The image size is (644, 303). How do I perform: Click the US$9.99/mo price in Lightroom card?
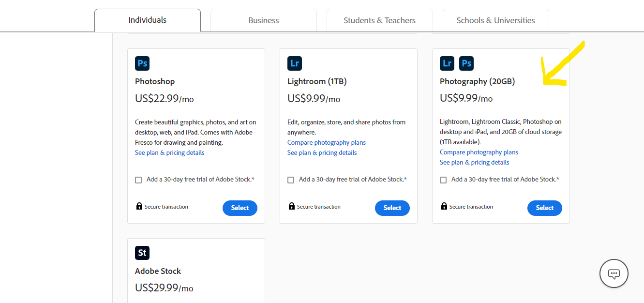click(314, 99)
